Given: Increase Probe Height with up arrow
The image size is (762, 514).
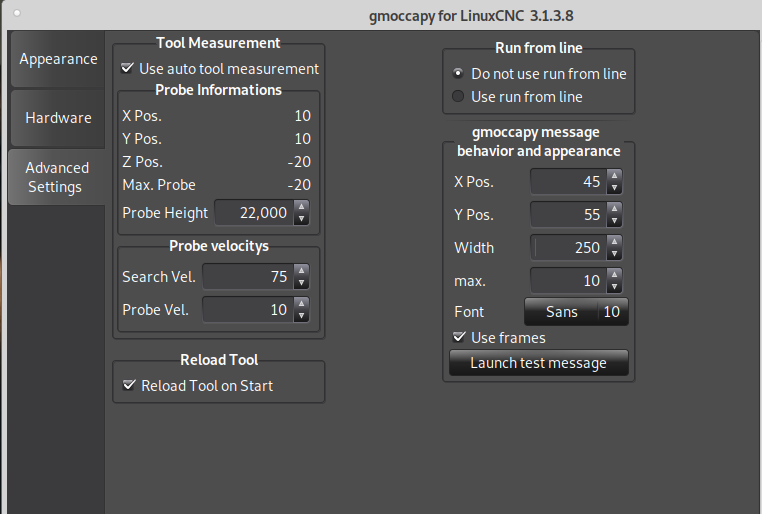Looking at the screenshot, I should pyautogui.click(x=301, y=207).
